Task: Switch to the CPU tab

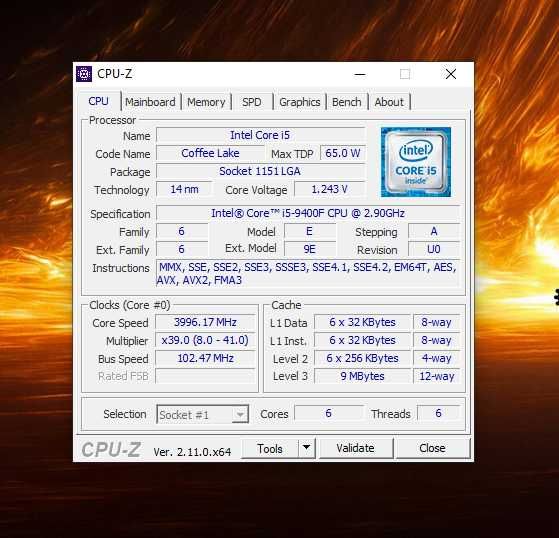Action: click(x=99, y=101)
